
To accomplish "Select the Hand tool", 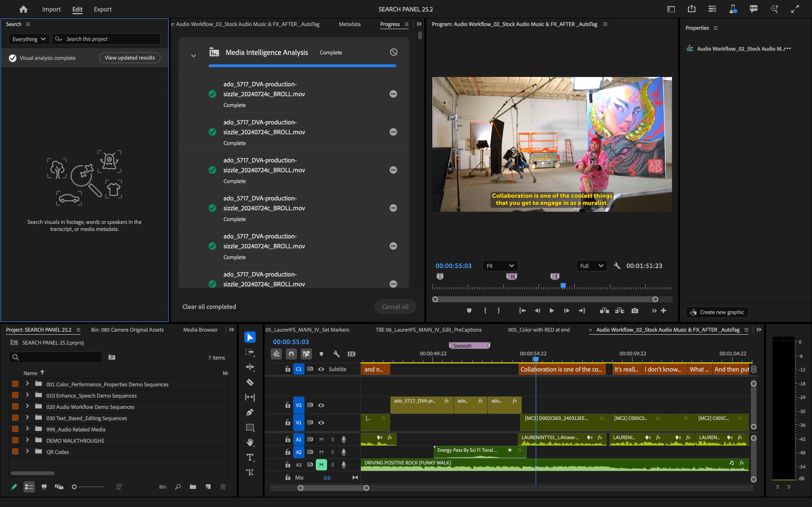I will [x=250, y=443].
